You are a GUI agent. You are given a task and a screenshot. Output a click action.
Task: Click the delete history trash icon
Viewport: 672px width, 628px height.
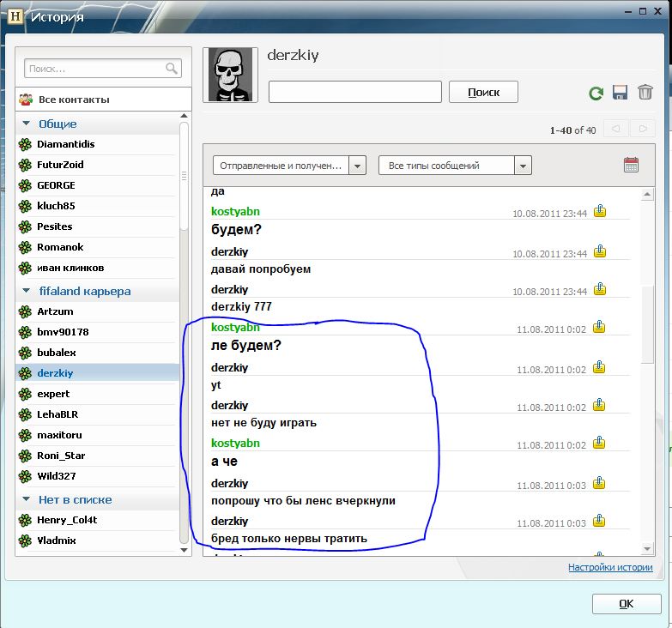tap(645, 92)
